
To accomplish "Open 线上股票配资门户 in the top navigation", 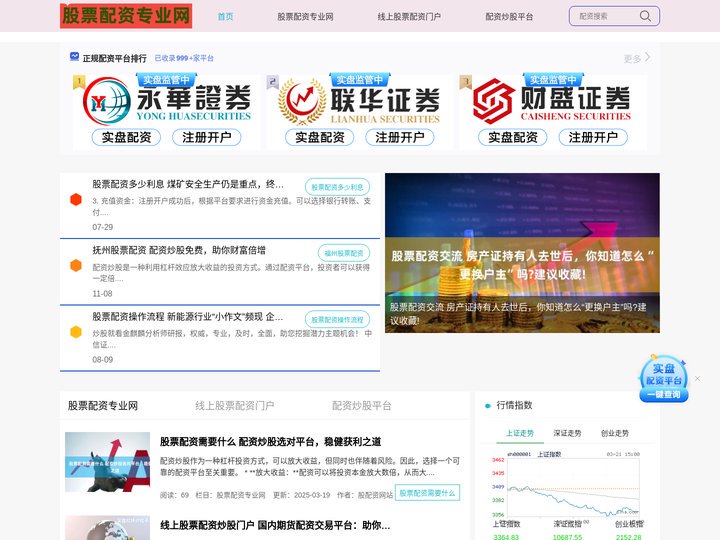I will click(409, 17).
